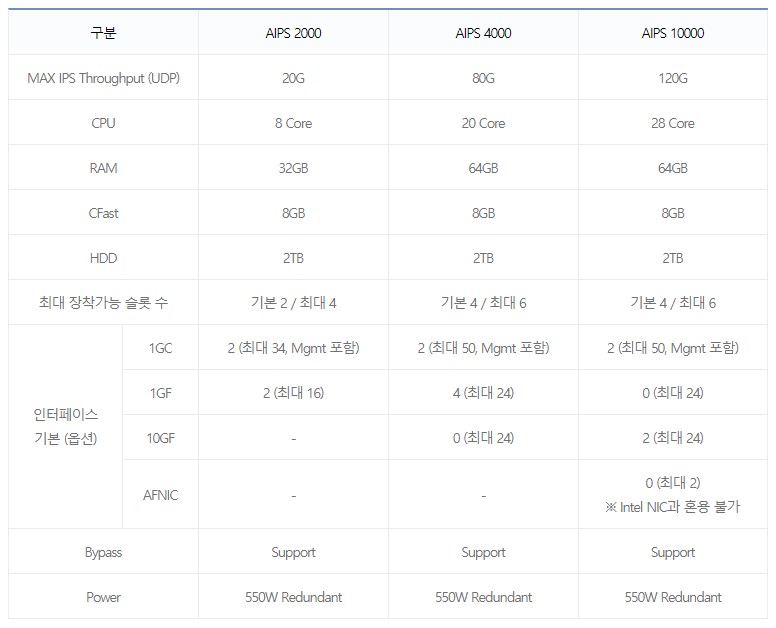Click the HDD row label
Image resolution: width=776 pixels, height=628 pixels.
pos(103,258)
